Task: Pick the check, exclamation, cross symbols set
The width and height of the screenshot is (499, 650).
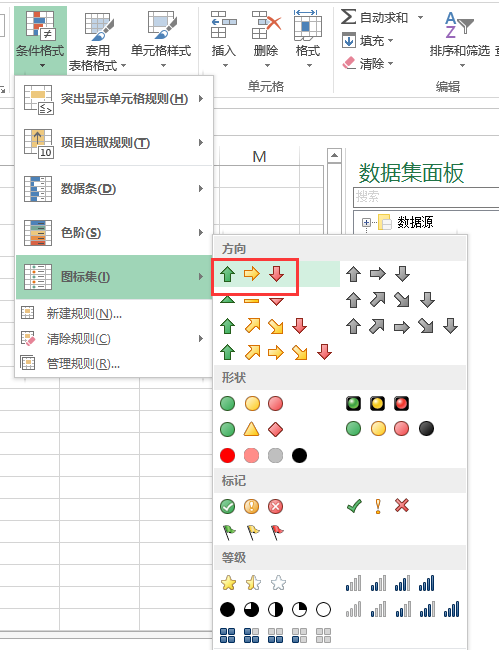Action: [x=378, y=506]
